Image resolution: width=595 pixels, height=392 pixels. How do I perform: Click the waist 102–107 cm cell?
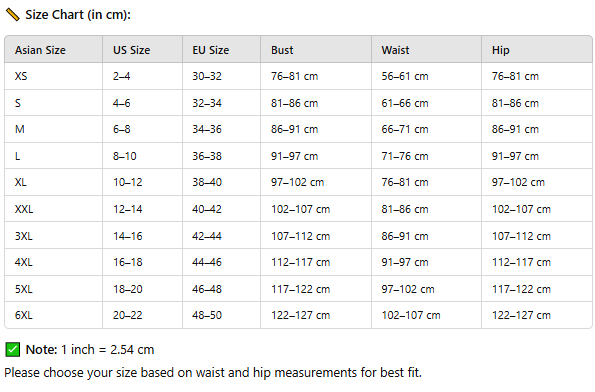(x=427, y=315)
